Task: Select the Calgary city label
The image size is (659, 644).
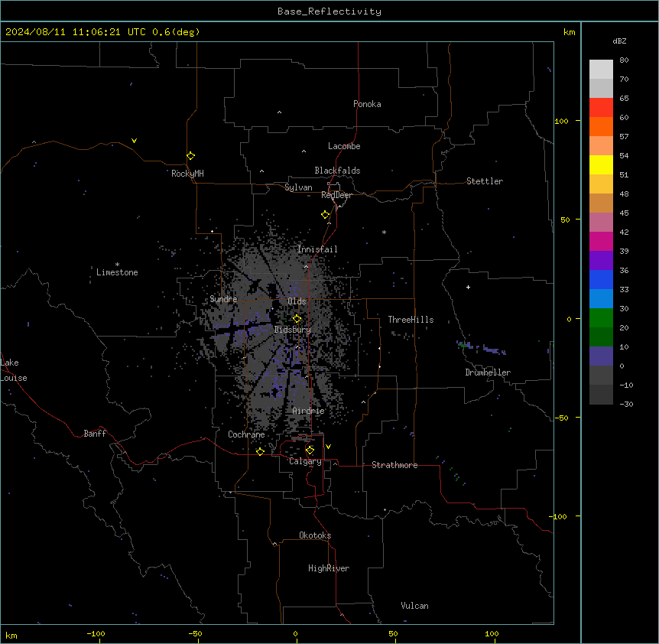Action: click(x=305, y=461)
